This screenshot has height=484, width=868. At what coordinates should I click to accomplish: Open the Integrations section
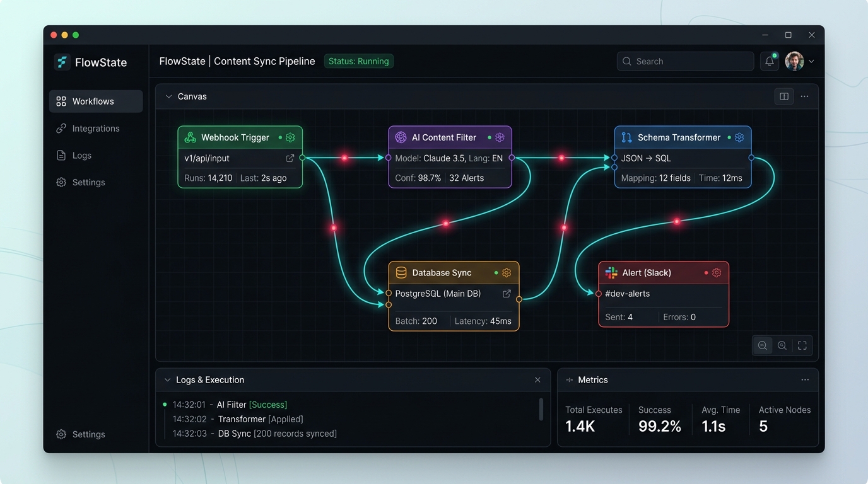(96, 129)
